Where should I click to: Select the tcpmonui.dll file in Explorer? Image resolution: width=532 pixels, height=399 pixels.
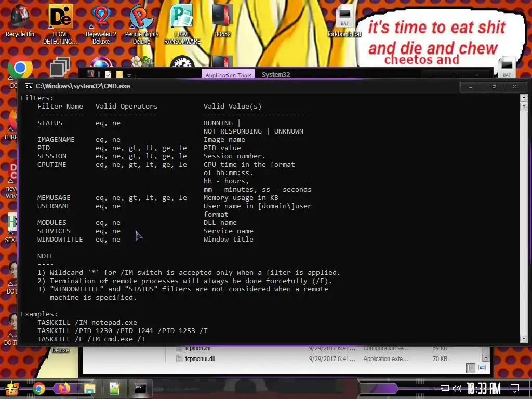[199, 358]
